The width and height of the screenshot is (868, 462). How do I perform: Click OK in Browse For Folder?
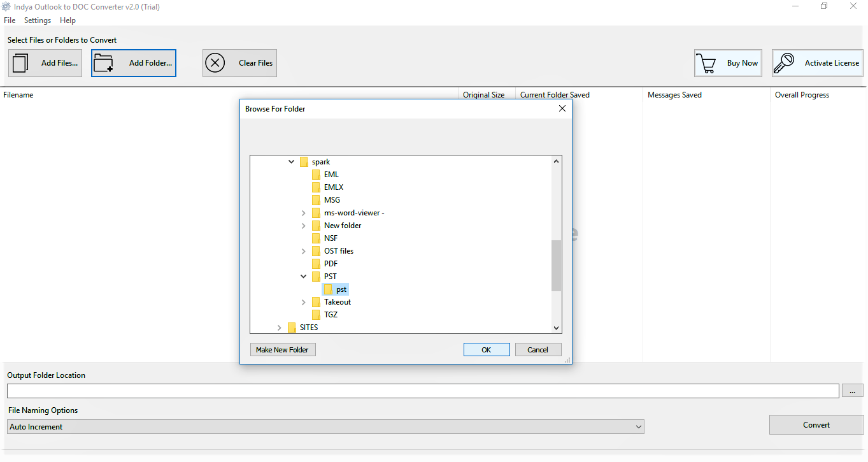487,350
